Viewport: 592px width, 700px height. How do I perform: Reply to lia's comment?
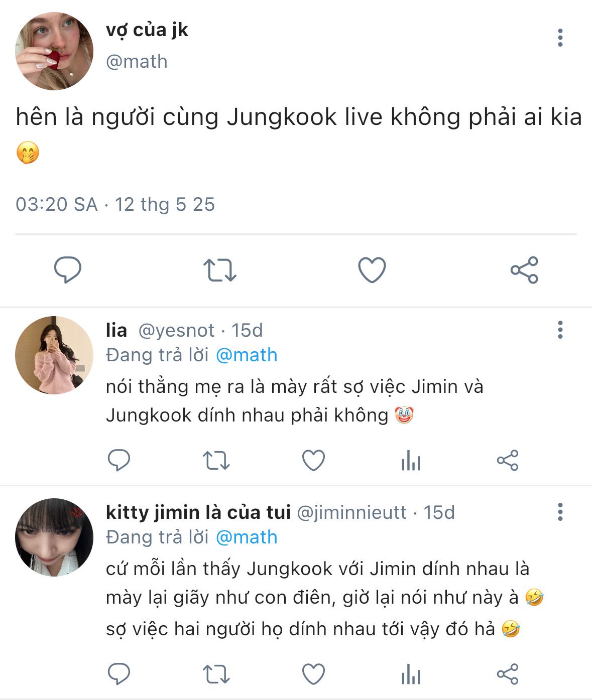click(x=119, y=460)
